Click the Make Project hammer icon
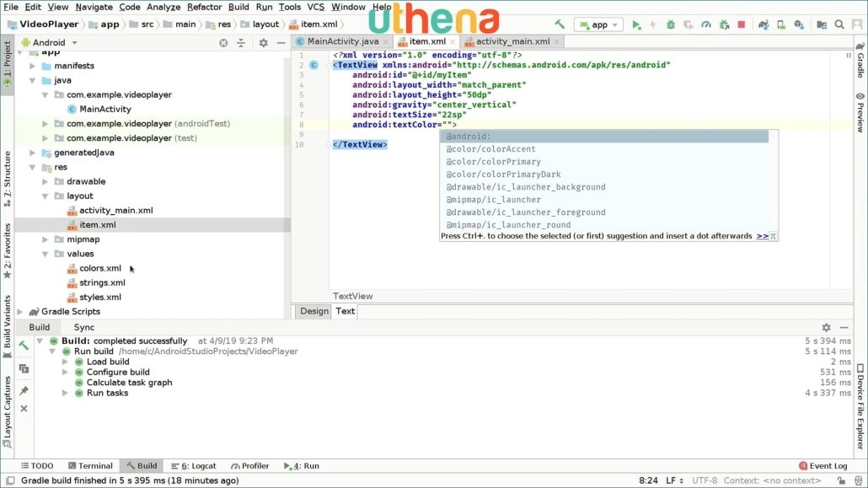The height and width of the screenshot is (488, 868). tap(560, 24)
